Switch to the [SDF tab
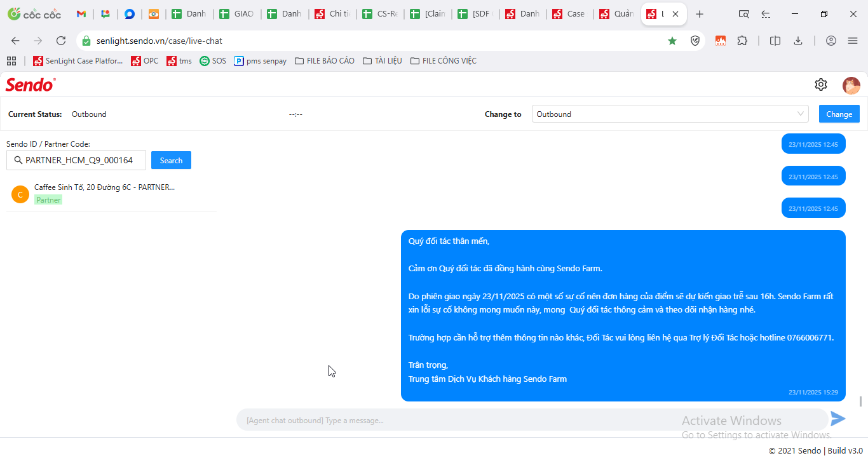This screenshot has height=458, width=868. click(x=475, y=14)
